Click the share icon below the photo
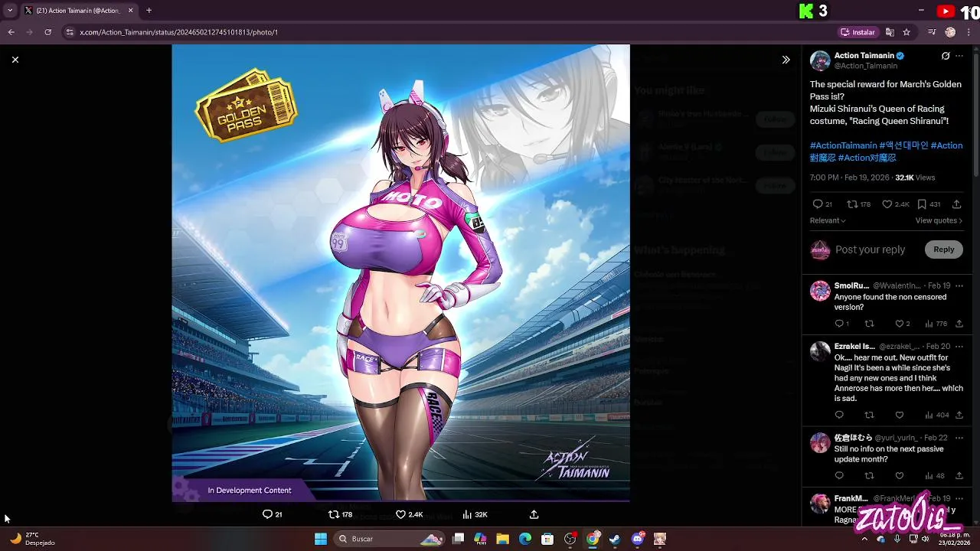 click(534, 514)
